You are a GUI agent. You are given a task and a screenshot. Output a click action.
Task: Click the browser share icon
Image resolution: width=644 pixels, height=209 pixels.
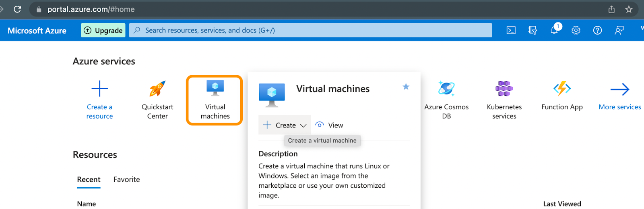[x=611, y=9]
